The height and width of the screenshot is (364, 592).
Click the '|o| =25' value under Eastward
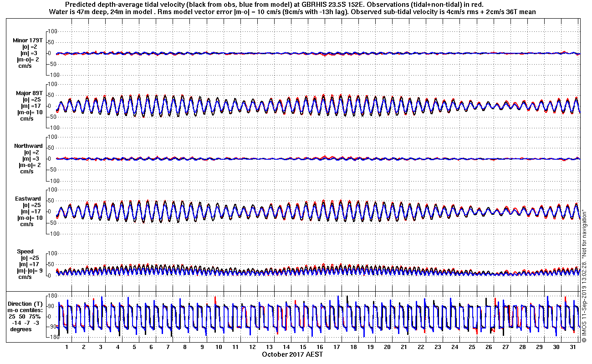point(32,205)
